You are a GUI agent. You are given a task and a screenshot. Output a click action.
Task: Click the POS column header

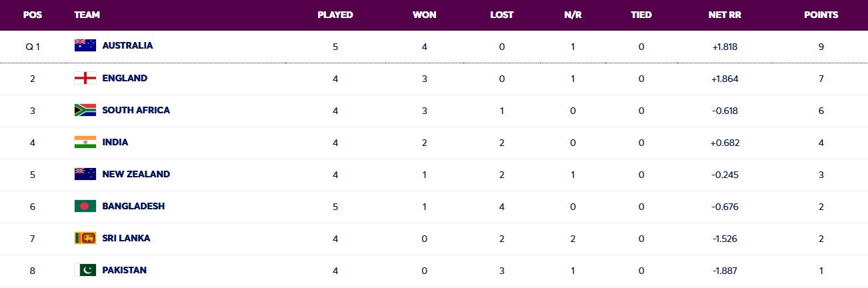click(x=32, y=15)
